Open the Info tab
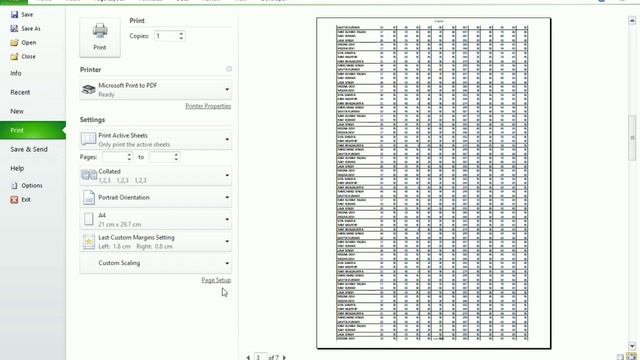Screen dimensions: 640x360 coord(16,73)
